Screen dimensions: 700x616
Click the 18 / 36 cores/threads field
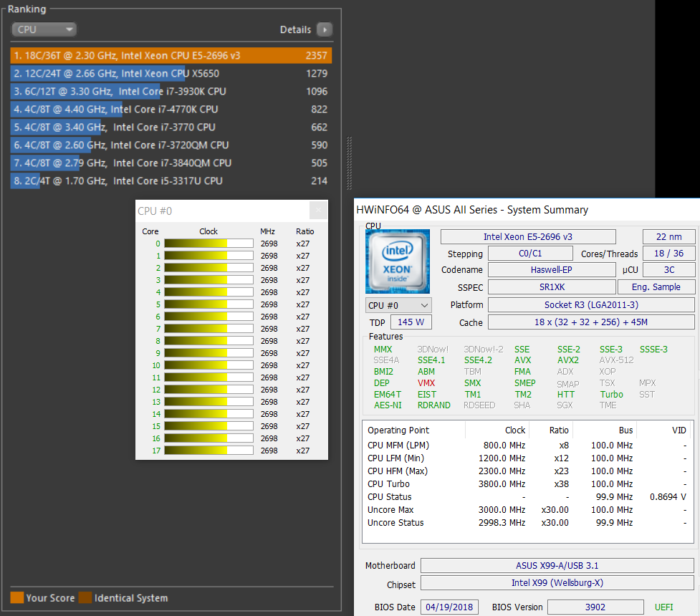668,254
